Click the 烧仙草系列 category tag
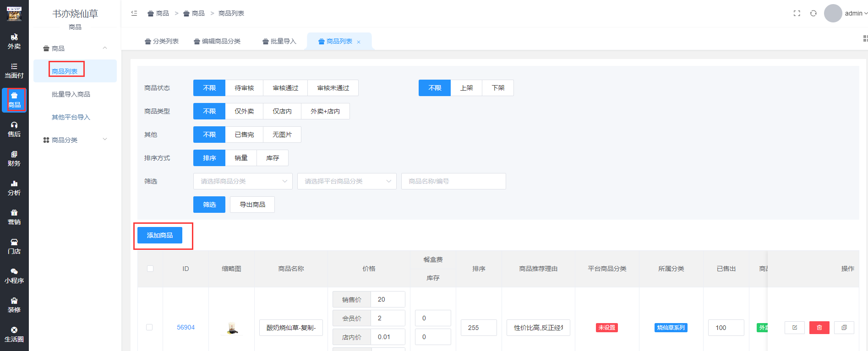868x351 pixels. click(671, 328)
